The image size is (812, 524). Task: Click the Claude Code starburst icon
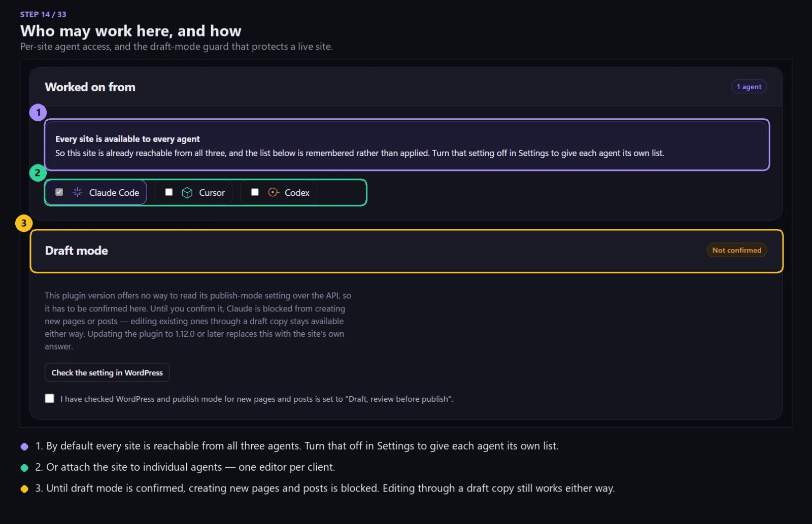pos(77,192)
